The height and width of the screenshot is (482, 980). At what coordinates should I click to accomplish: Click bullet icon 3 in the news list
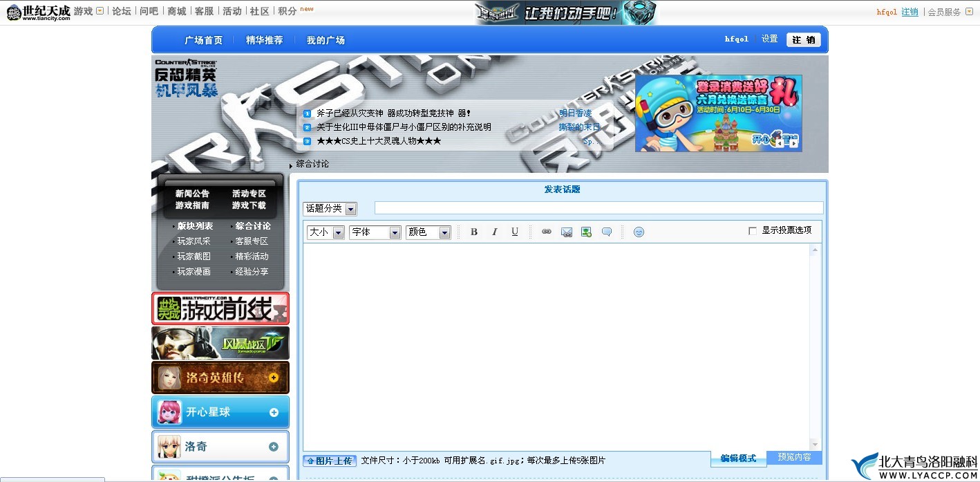pyautogui.click(x=308, y=141)
